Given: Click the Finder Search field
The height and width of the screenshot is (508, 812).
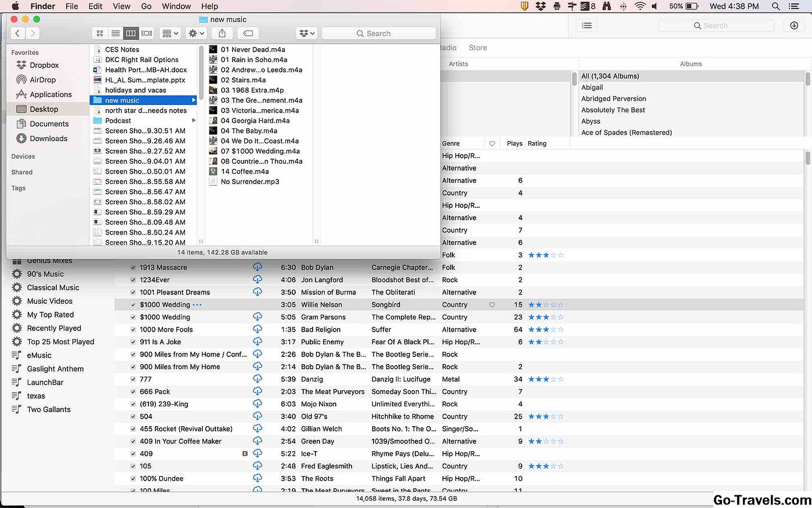Looking at the screenshot, I should click(379, 34).
